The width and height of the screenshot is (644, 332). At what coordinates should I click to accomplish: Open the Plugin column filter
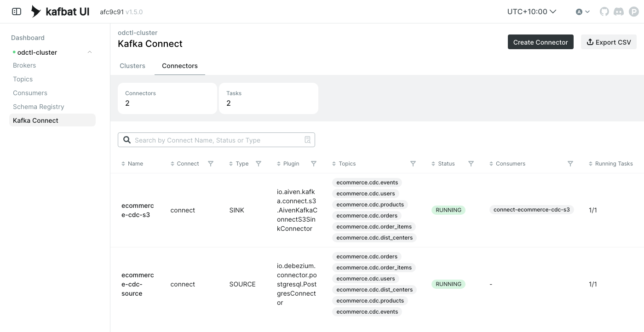coord(314,164)
